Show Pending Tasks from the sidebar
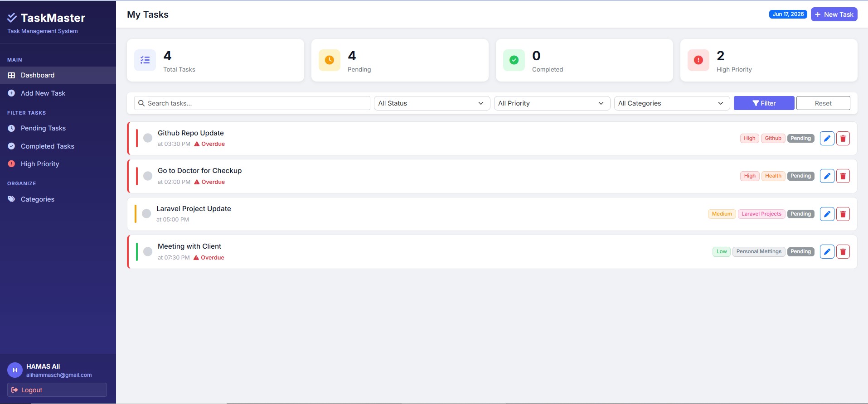 (58, 128)
